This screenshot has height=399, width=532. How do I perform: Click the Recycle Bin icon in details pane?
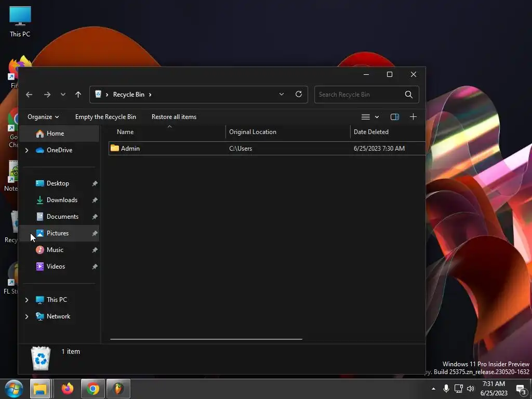tap(41, 358)
